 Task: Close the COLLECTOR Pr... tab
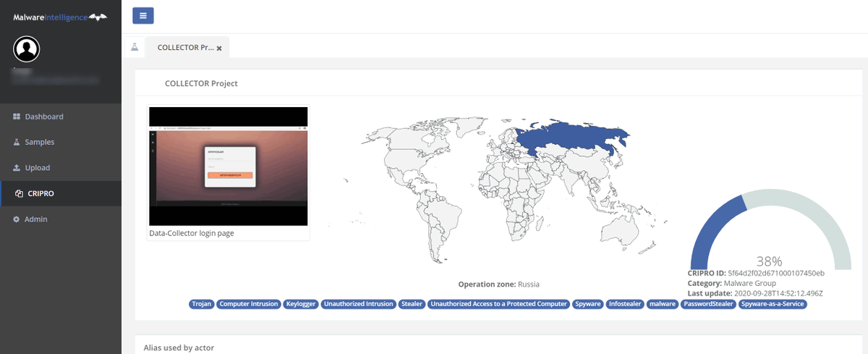[219, 49]
